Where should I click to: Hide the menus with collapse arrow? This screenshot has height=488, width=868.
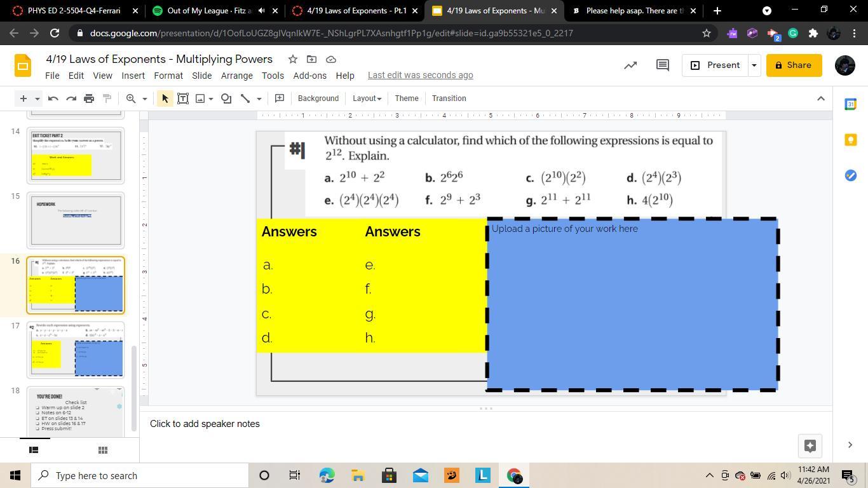coord(820,98)
